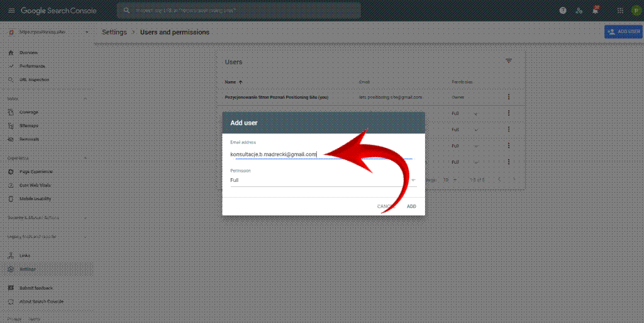Image resolution: width=644 pixels, height=323 pixels.
Task: Click the Page Experience icon
Action: pyautogui.click(x=11, y=172)
